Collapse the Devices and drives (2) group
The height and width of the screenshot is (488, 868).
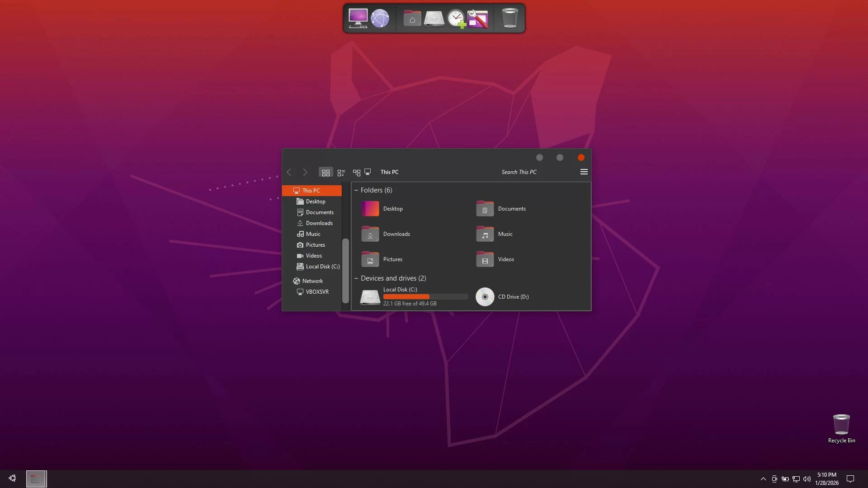click(x=356, y=278)
